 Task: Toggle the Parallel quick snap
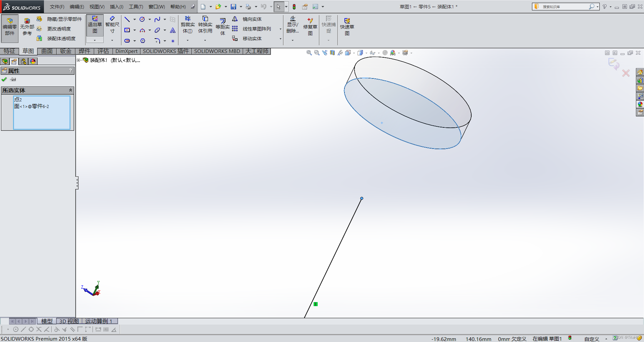tap(72, 330)
